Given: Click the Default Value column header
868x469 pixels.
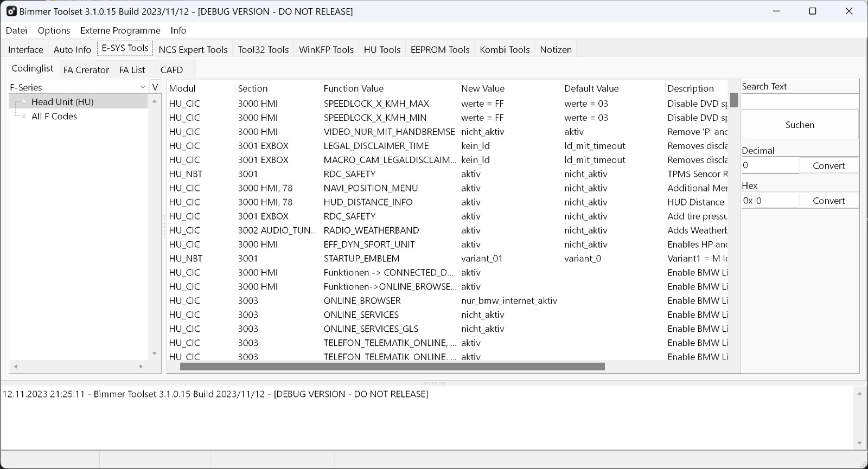Looking at the screenshot, I should (x=614, y=88).
